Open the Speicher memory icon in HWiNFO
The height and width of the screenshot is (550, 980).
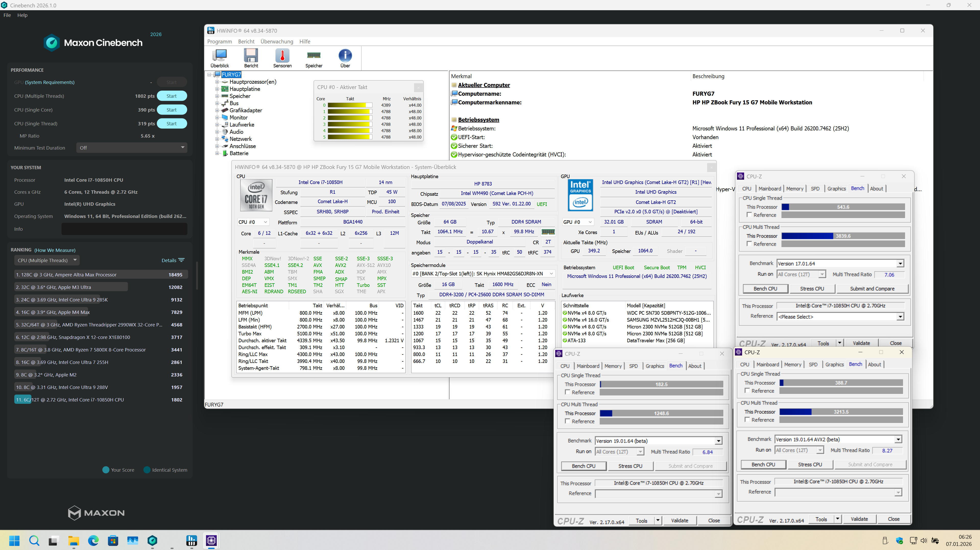(313, 56)
